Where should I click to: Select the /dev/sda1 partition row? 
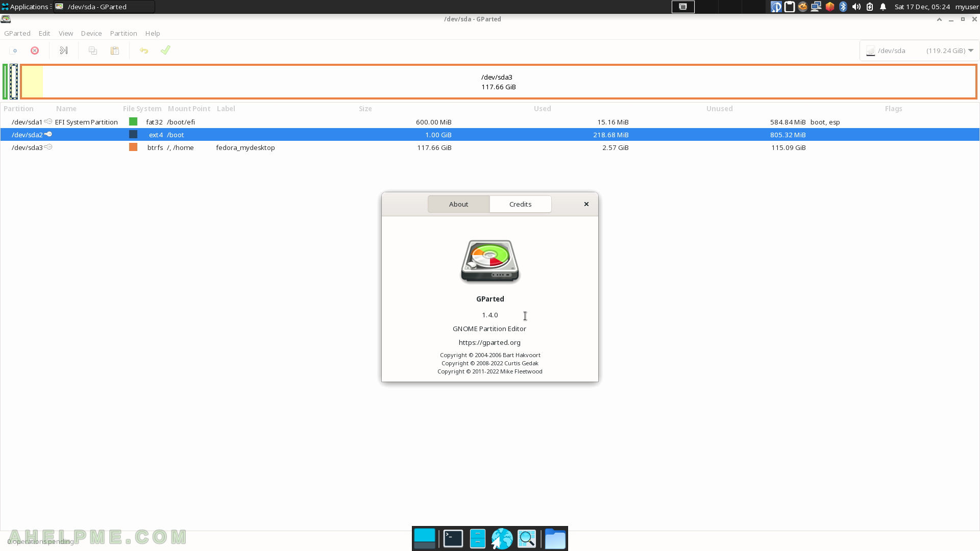pos(490,122)
